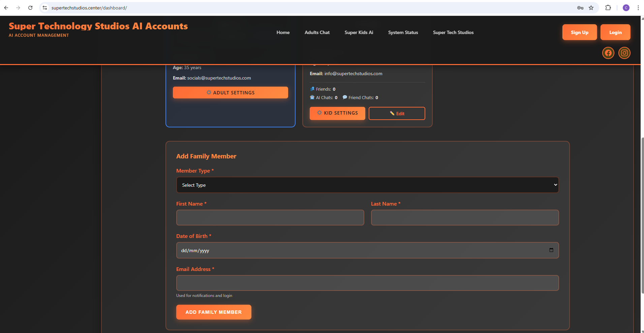Image resolution: width=644 pixels, height=333 pixels.
Task: Focus the Date of Birth field
Action: click(x=367, y=250)
